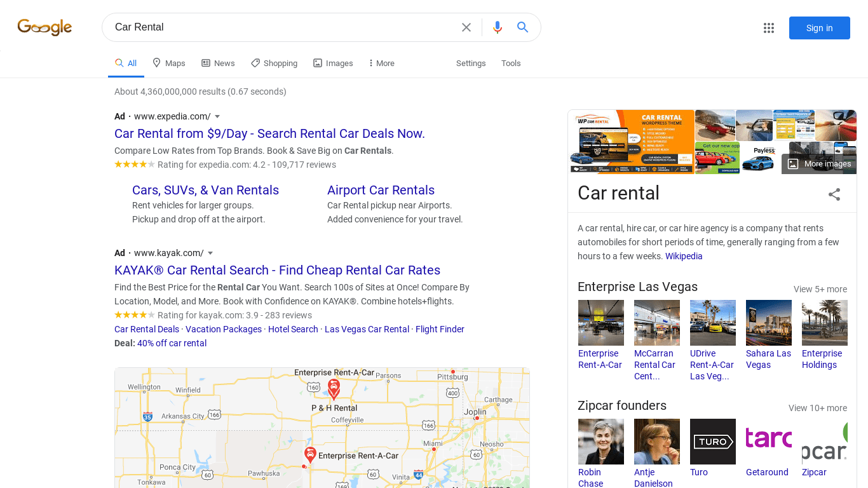The image size is (868, 488).
Task: Switch to the Images tab
Action: pos(333,64)
